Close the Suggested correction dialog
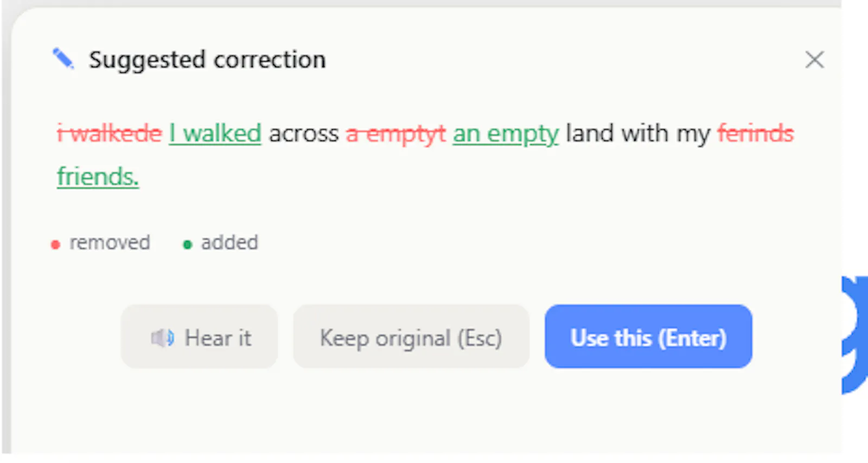This screenshot has width=868, height=463. coord(814,60)
